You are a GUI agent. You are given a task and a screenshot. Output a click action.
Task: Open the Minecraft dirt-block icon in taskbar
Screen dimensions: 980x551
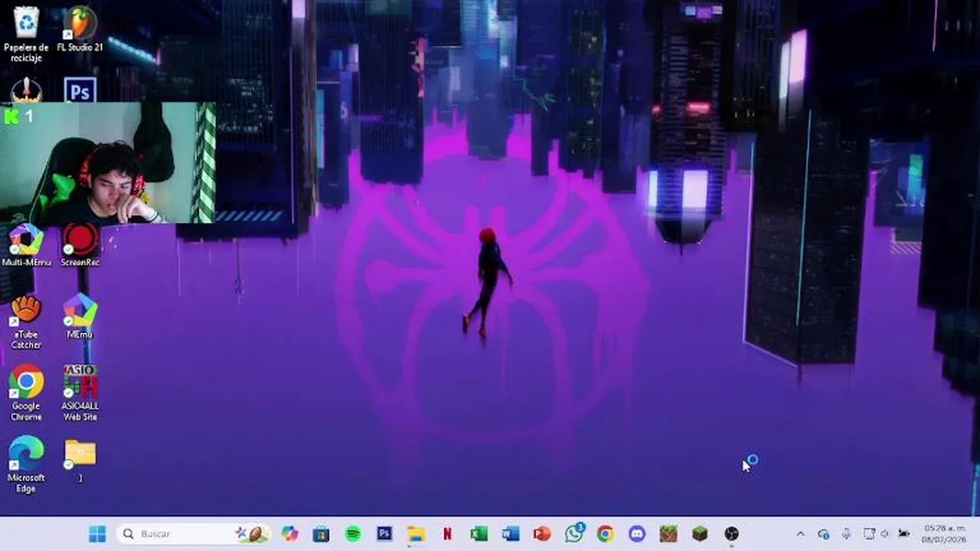point(668,533)
